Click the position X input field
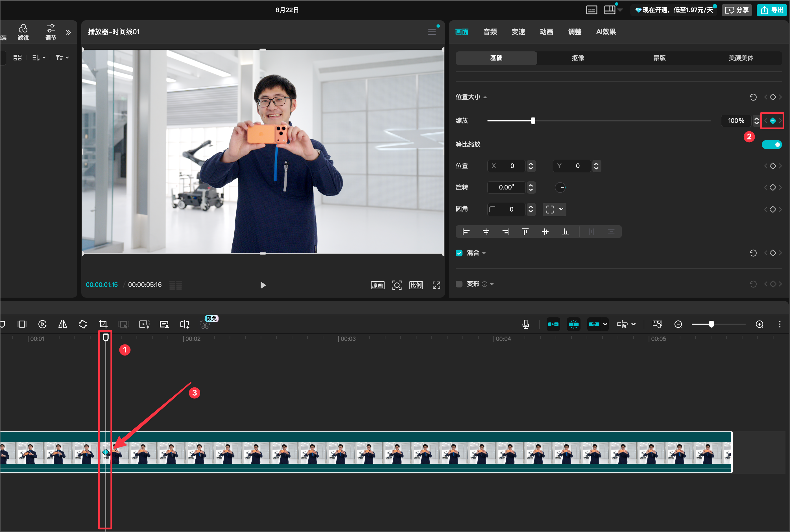 507,166
